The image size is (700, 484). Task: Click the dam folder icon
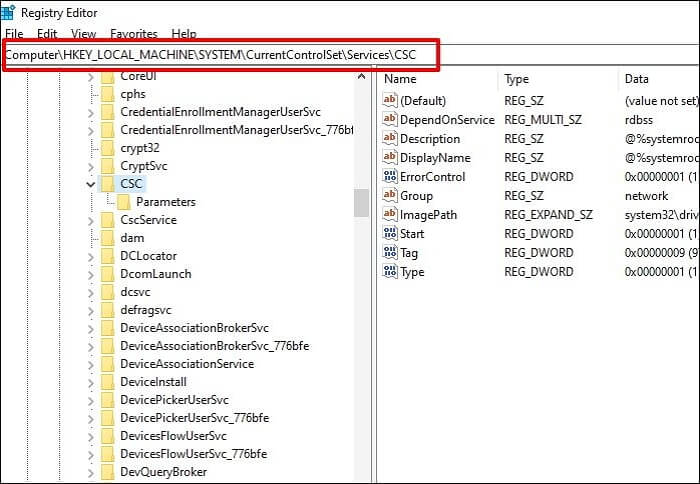108,238
